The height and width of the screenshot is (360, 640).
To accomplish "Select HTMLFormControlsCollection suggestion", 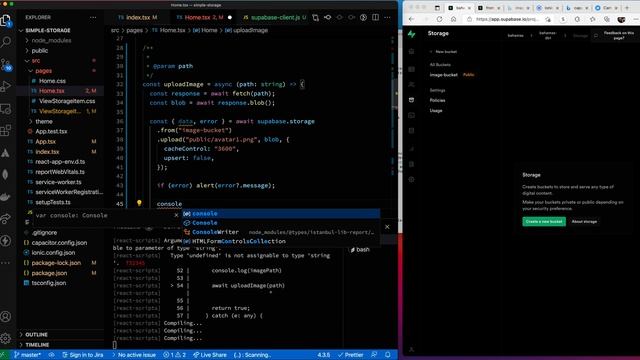I will 281,241.
